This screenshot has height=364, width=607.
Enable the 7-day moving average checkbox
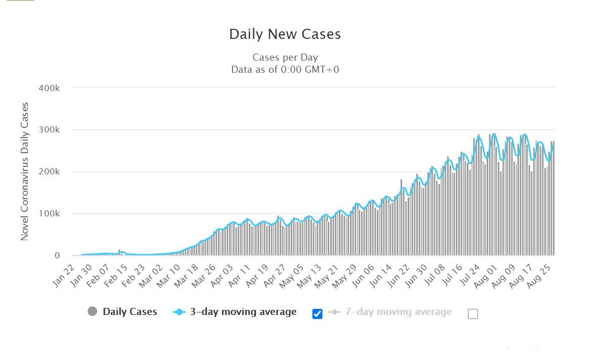point(472,314)
